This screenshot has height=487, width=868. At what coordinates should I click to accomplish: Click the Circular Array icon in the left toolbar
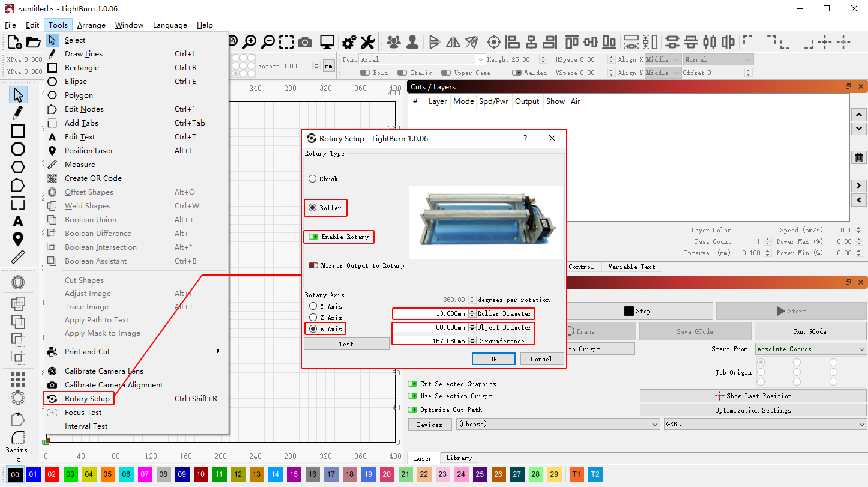18,397
